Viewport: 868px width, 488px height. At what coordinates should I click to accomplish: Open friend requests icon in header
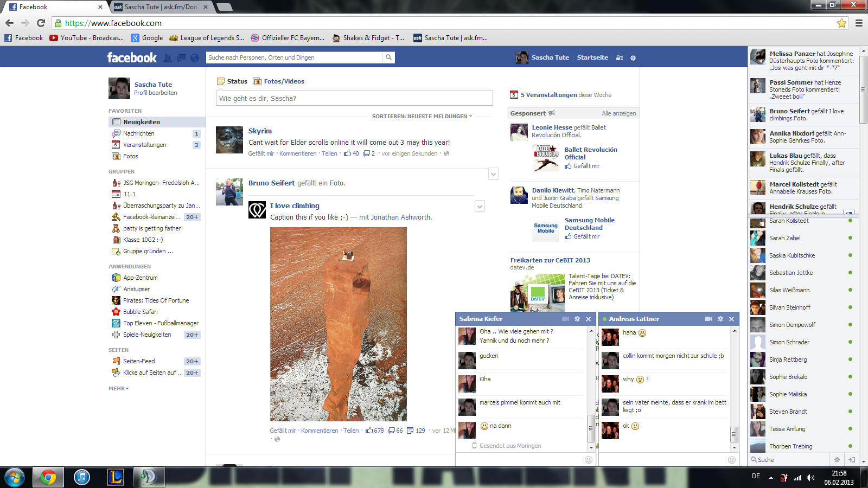pos(168,57)
